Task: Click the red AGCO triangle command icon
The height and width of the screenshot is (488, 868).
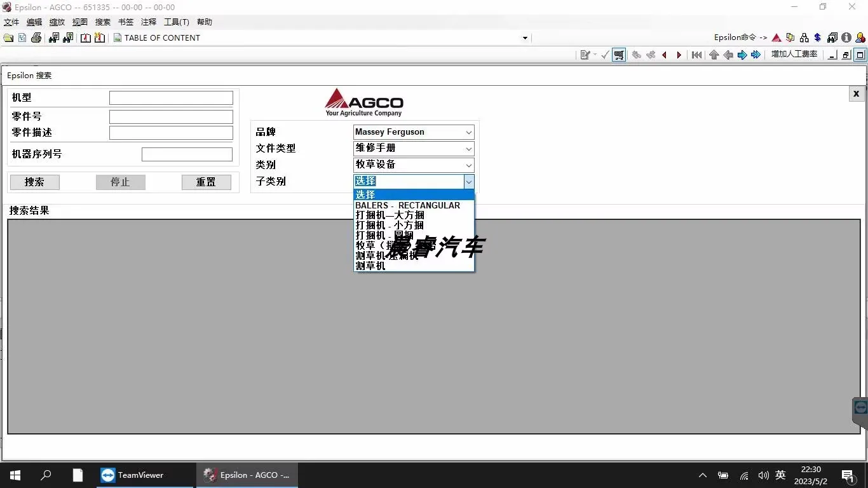Action: click(x=776, y=38)
